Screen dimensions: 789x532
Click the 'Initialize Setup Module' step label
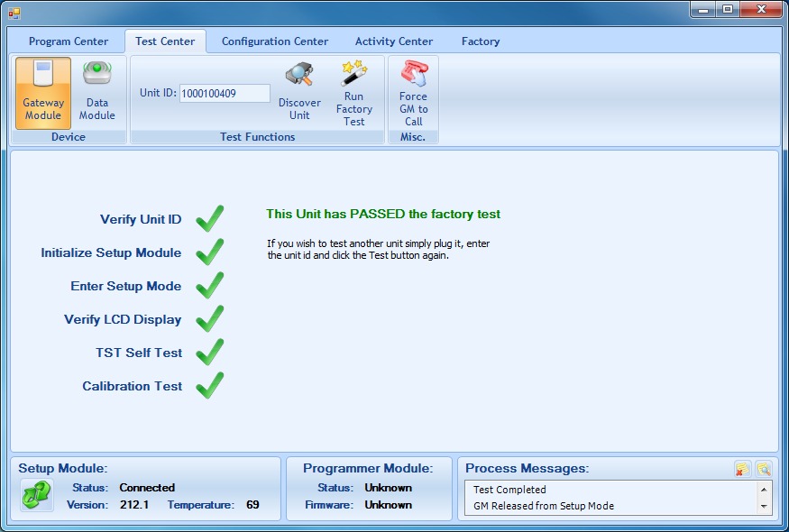tap(111, 252)
